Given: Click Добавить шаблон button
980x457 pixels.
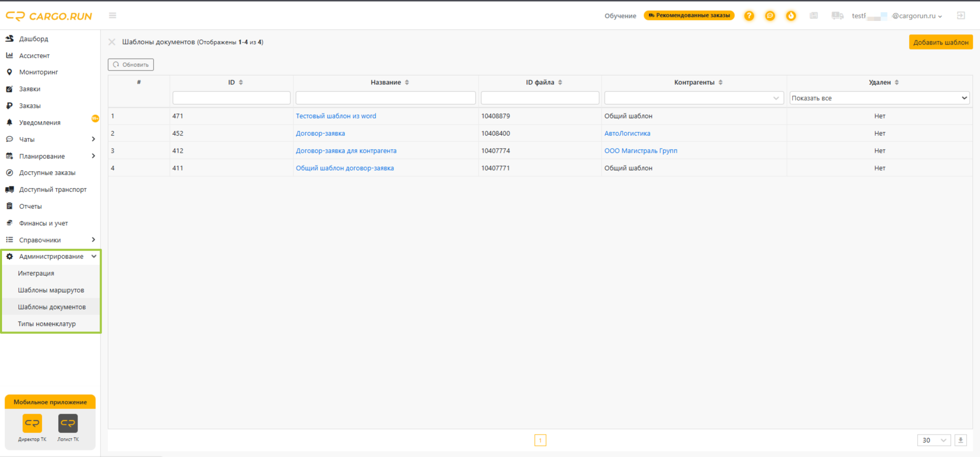Looking at the screenshot, I should (x=941, y=42).
